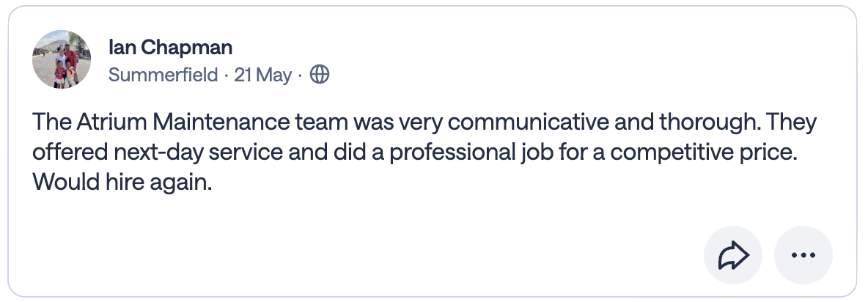This screenshot has width=868, height=302.
Task: Click the family photo avatar
Action: point(62,59)
